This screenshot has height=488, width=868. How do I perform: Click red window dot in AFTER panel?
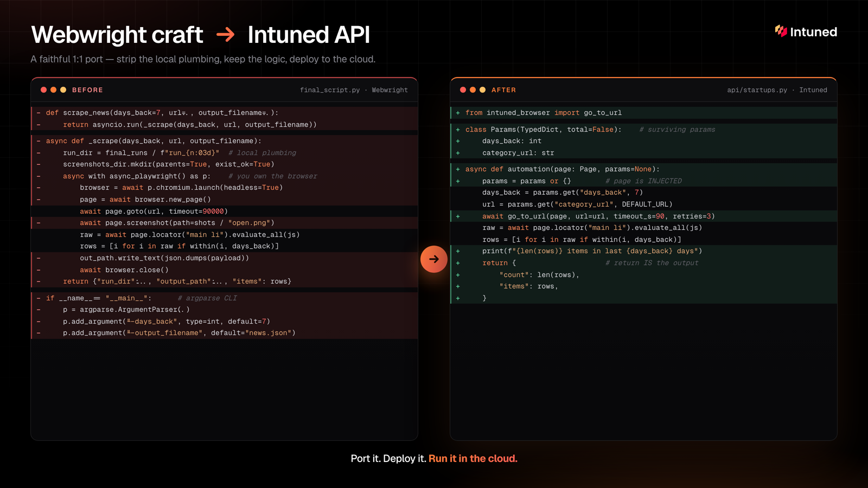463,90
